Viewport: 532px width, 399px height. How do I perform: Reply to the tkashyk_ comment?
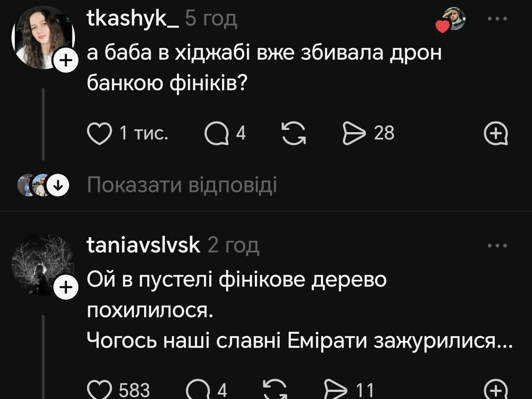(x=215, y=133)
